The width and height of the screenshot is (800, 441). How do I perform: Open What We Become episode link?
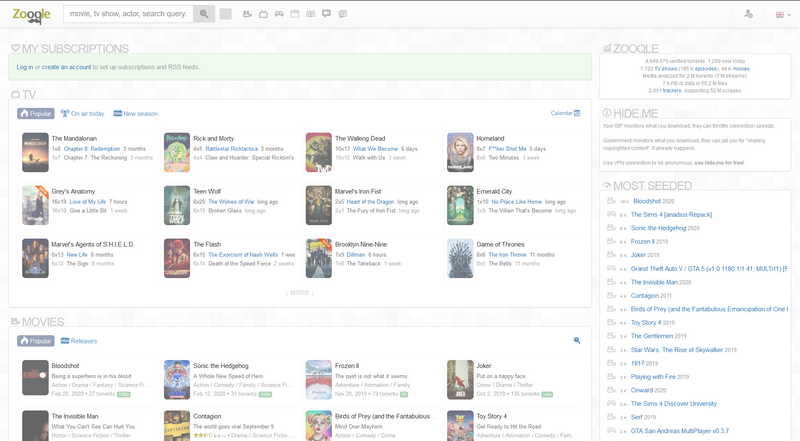(x=376, y=149)
